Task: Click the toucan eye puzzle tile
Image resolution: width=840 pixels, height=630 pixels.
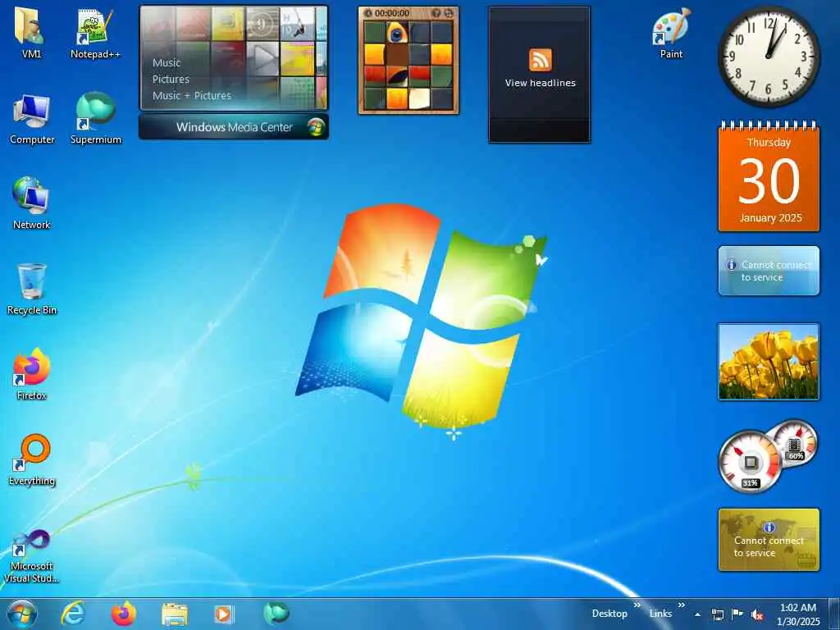Action: (x=397, y=33)
